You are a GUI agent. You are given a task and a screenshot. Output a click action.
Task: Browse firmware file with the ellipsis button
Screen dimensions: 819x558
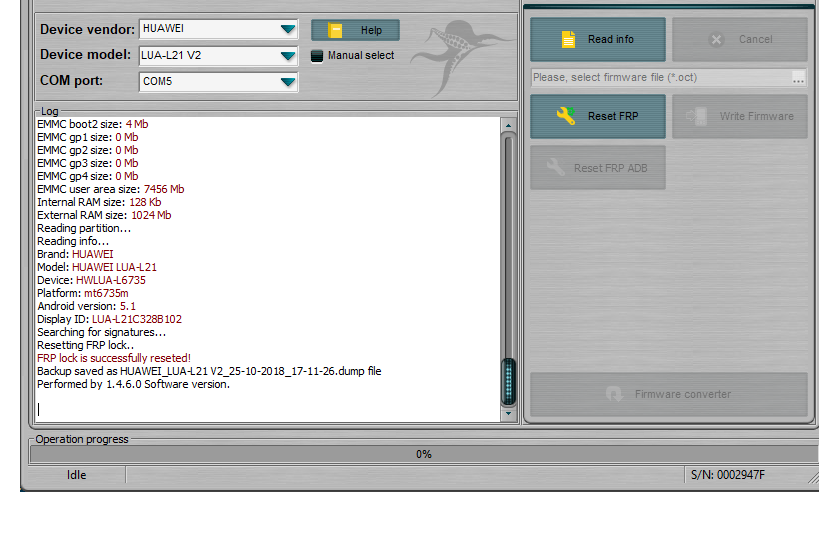pyautogui.click(x=798, y=78)
